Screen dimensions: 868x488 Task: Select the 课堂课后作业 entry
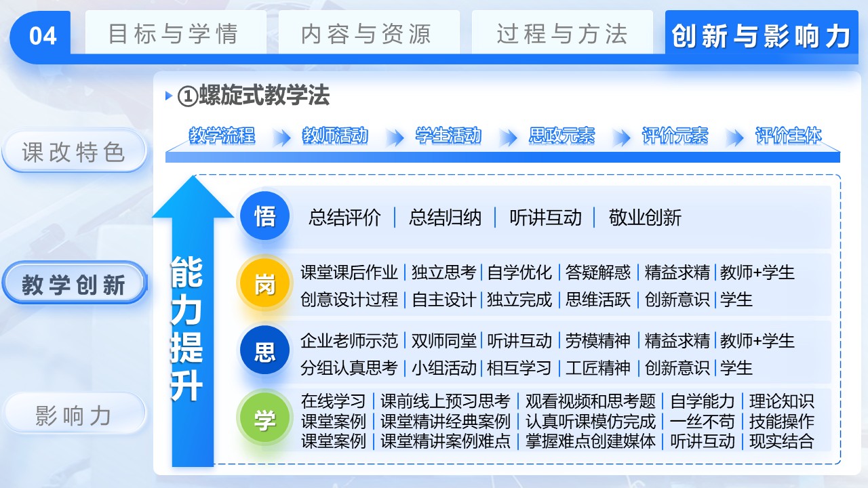tap(349, 272)
